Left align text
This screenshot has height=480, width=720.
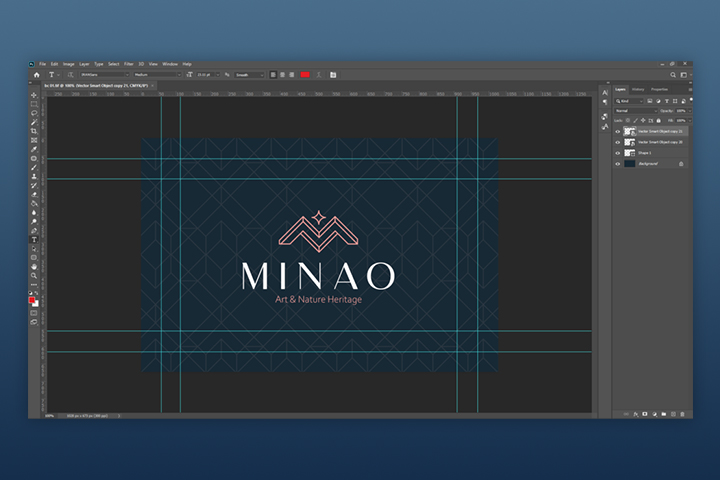pos(273,74)
